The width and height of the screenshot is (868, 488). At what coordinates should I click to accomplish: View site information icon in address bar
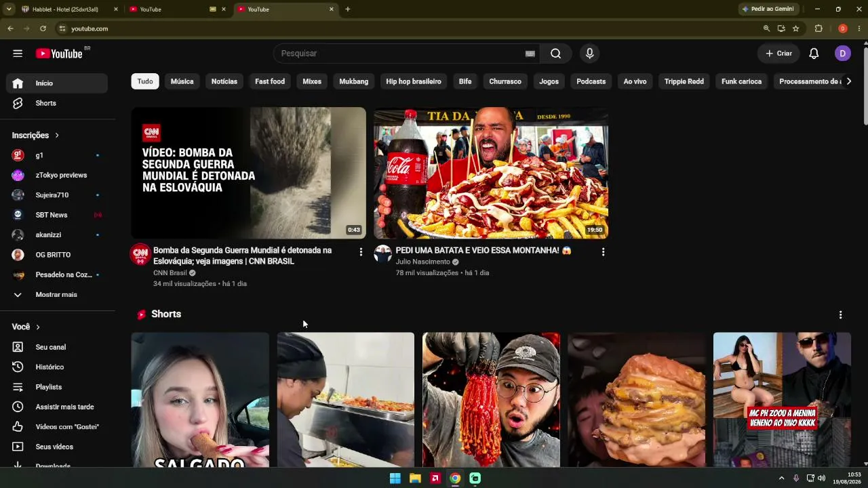coord(62,28)
